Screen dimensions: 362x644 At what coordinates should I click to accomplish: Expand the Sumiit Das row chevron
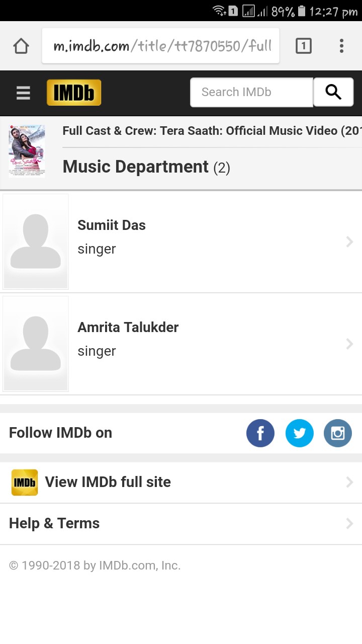tap(349, 242)
